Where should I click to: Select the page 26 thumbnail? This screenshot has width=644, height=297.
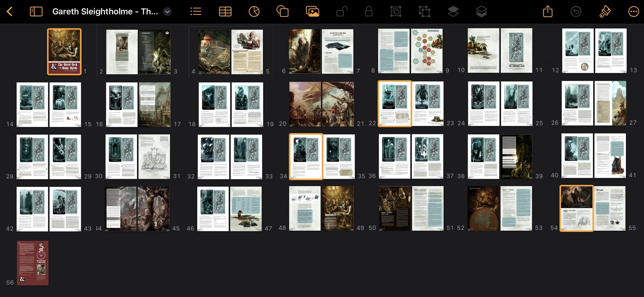(578, 103)
